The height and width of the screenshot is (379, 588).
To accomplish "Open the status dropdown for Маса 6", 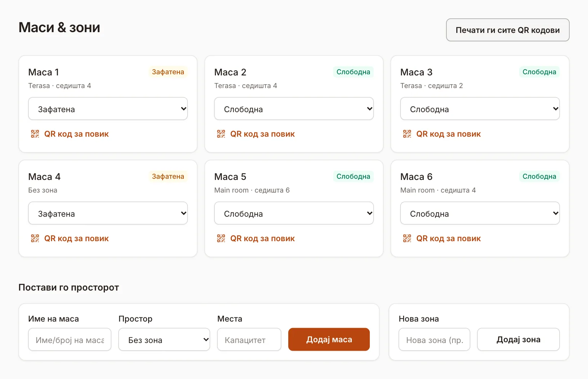I will 480,213.
